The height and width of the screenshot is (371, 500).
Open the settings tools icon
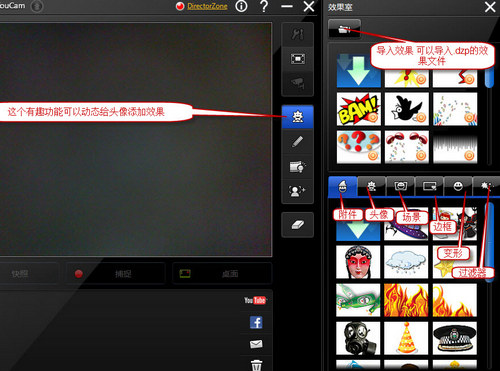[298, 34]
